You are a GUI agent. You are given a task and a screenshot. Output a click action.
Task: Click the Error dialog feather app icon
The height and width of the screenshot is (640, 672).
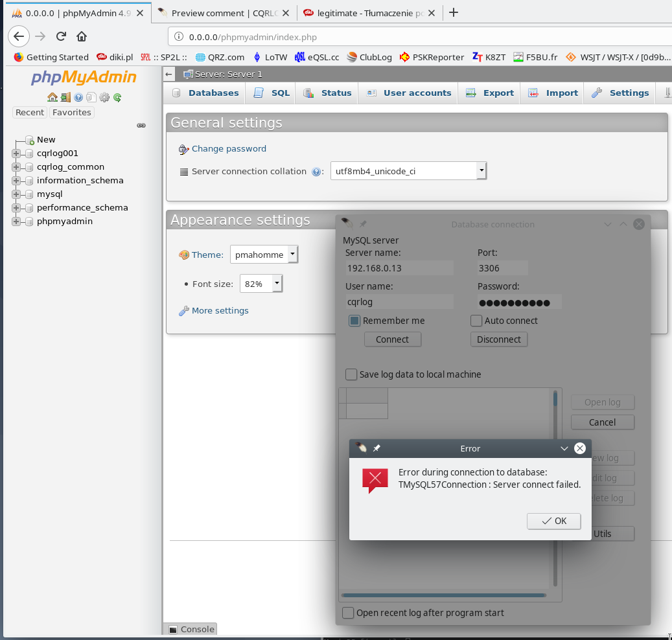[x=362, y=448]
